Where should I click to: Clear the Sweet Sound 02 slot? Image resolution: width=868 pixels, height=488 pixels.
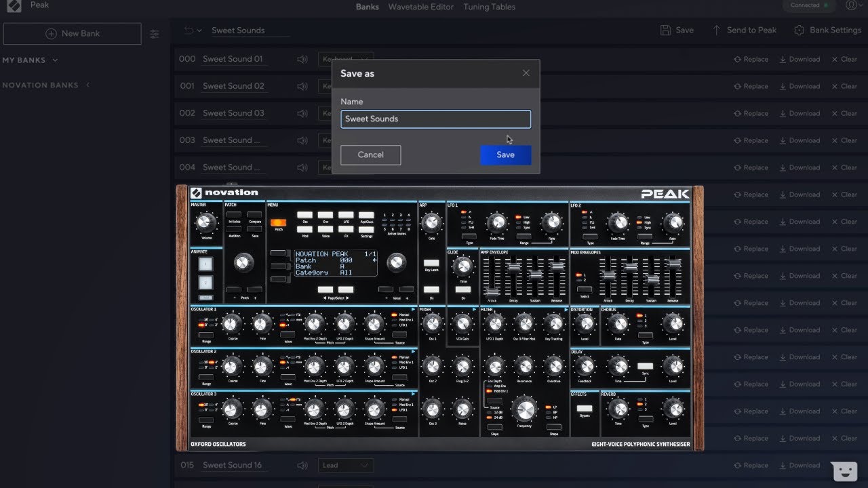(844, 87)
